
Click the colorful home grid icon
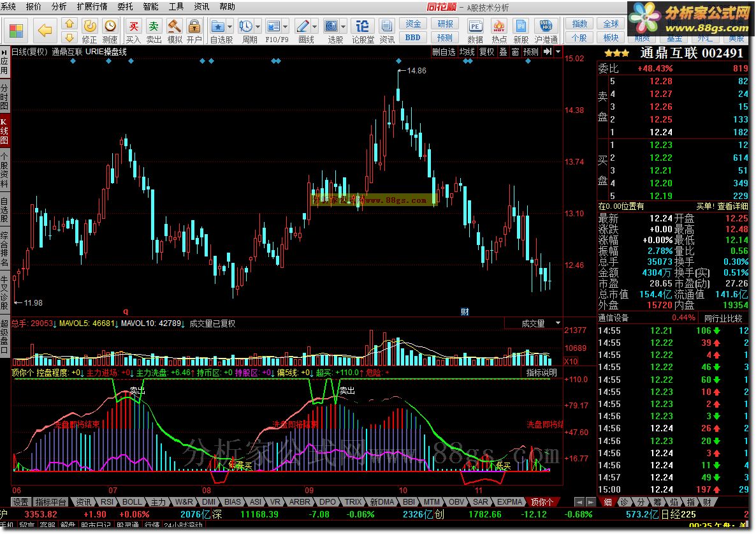(16, 31)
